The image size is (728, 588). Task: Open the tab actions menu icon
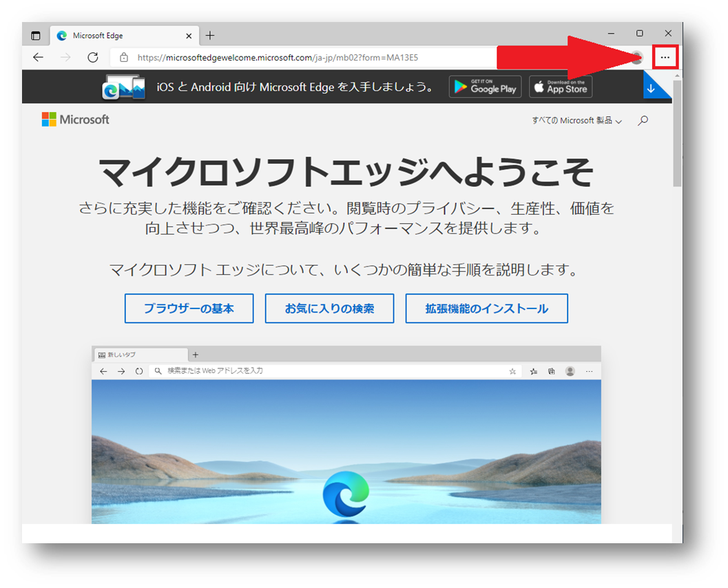[x=36, y=36]
